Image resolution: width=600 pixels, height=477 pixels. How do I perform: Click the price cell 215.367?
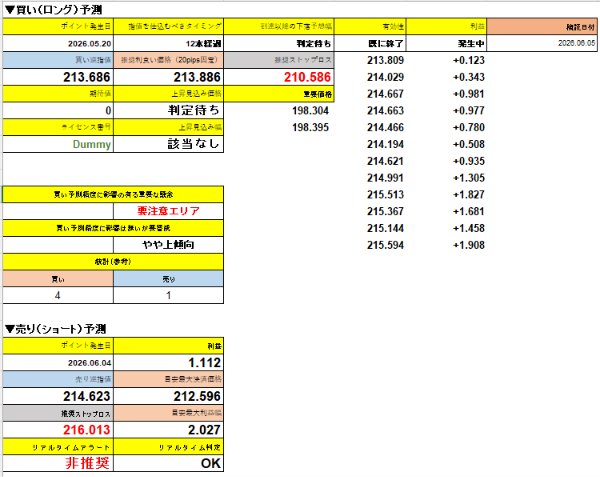(x=385, y=212)
